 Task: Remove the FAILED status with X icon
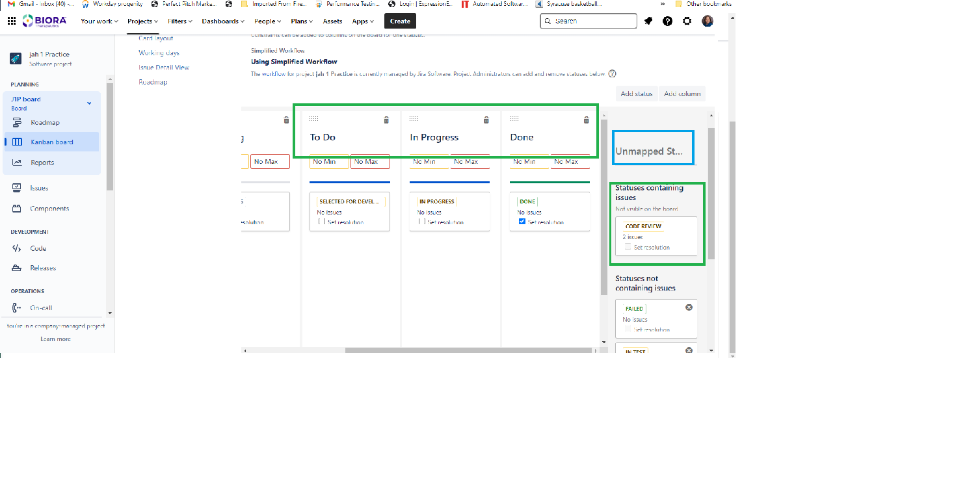click(x=689, y=307)
